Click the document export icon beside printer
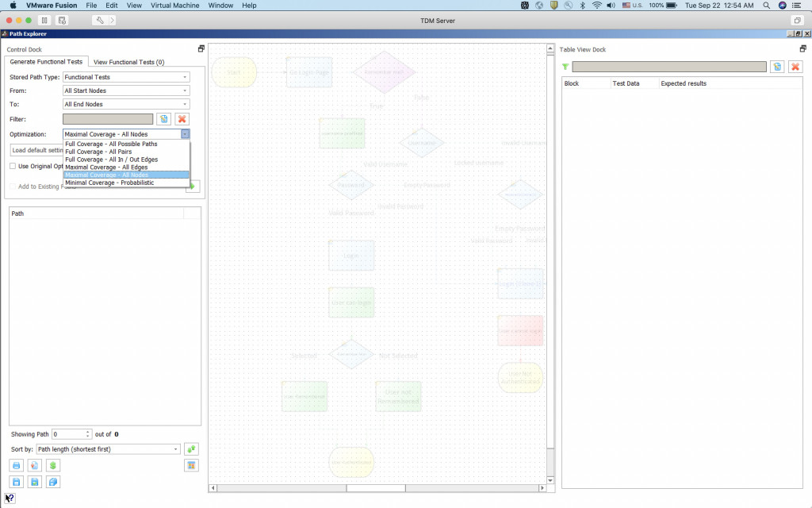The image size is (812, 508). pos(35,465)
